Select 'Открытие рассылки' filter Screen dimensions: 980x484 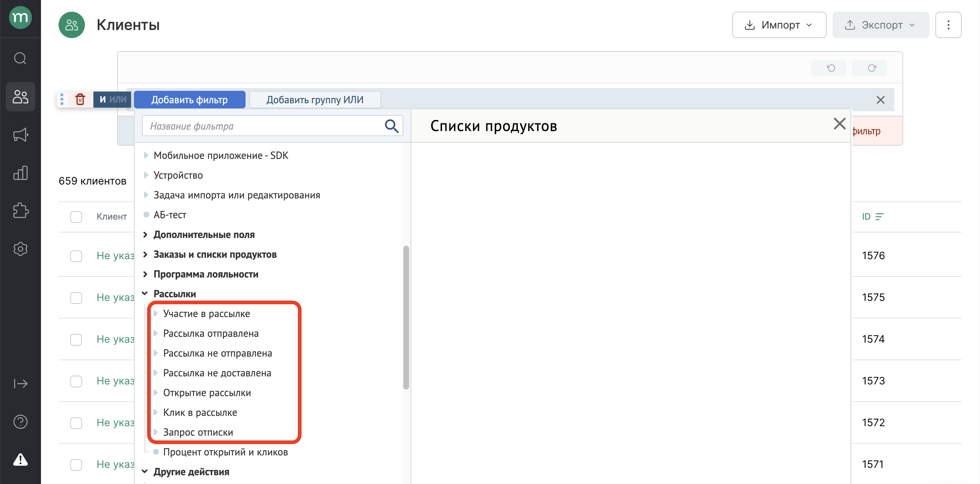pos(207,393)
